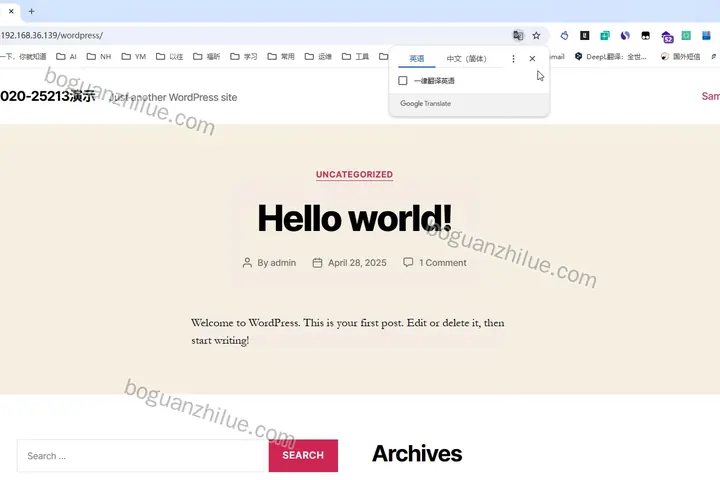Close the Google Translate popup
This screenshot has width=720, height=480.
[532, 59]
